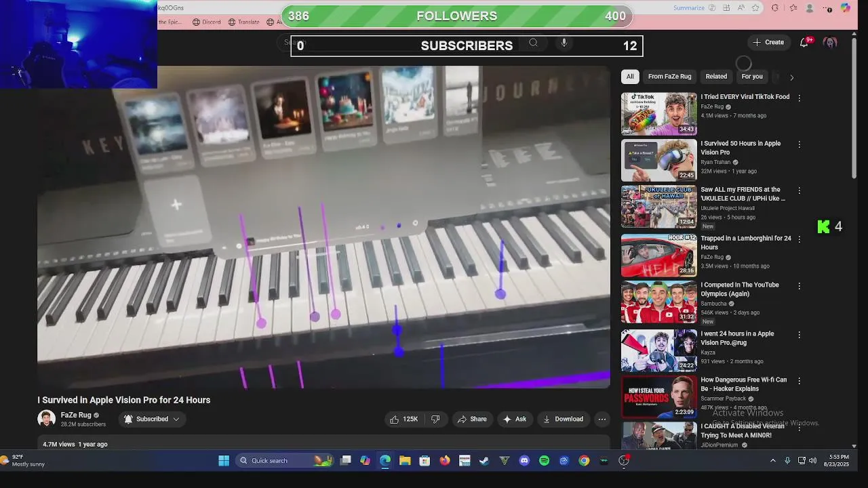Show hidden system tray icons chevron

(x=772, y=461)
